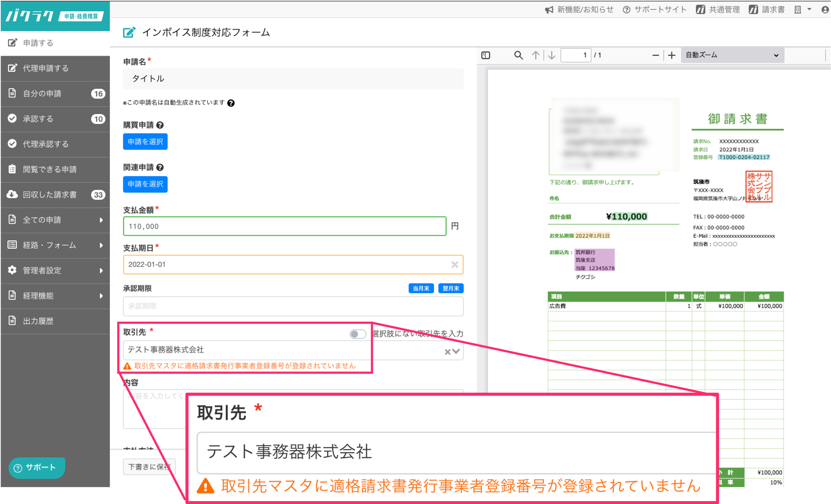Click help icon next to 購買申請
The height and width of the screenshot is (504, 831).
160,125
